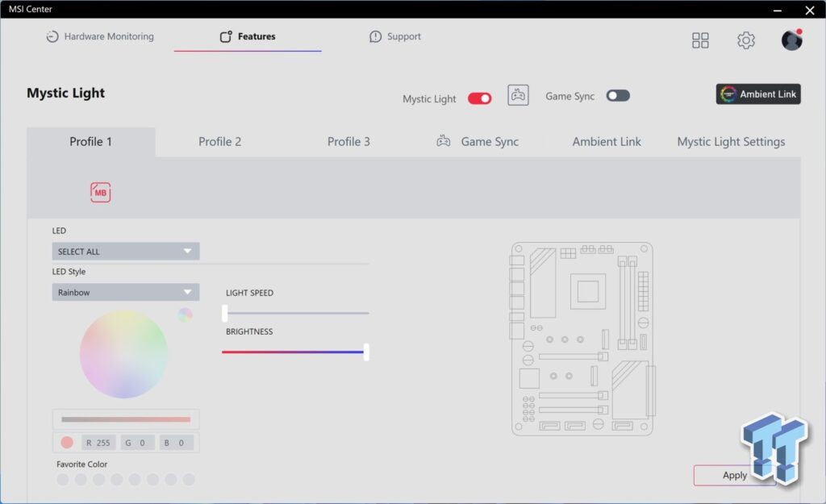Image resolution: width=826 pixels, height=504 pixels.
Task: Close the MSI Center window
Action: [x=810, y=10]
